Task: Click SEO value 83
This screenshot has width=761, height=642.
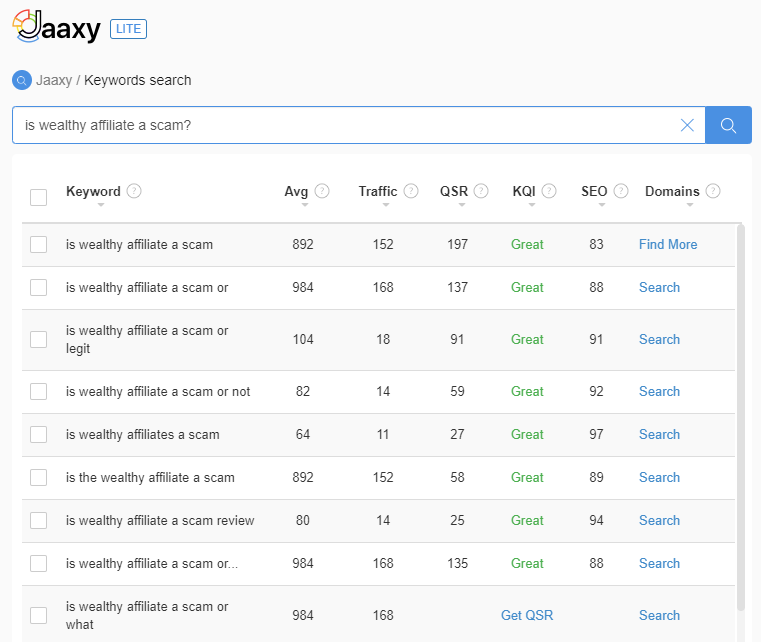Action: click(596, 244)
